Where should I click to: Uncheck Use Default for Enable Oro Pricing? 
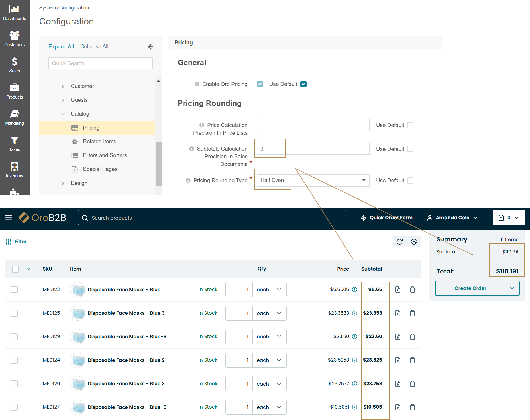[x=303, y=84]
